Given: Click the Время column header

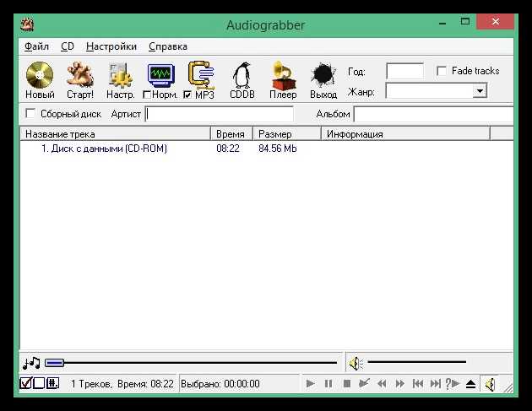Looking at the screenshot, I should click(231, 134).
